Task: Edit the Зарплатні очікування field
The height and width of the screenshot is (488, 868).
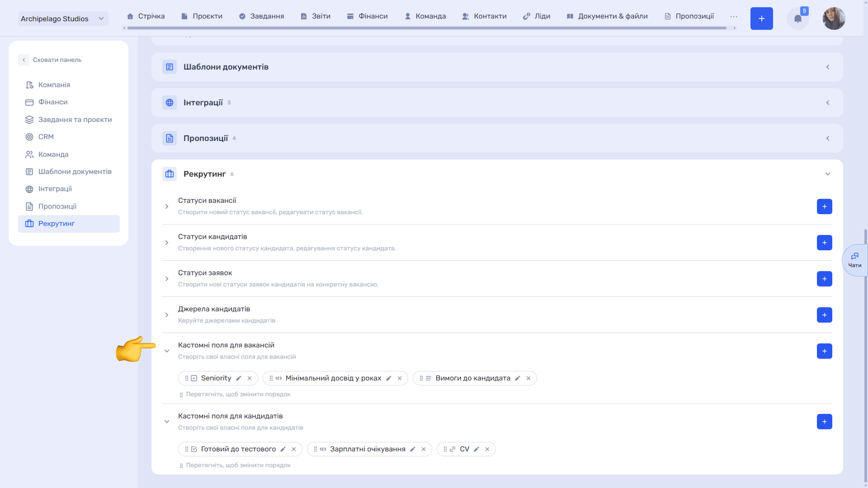Action: (413, 449)
